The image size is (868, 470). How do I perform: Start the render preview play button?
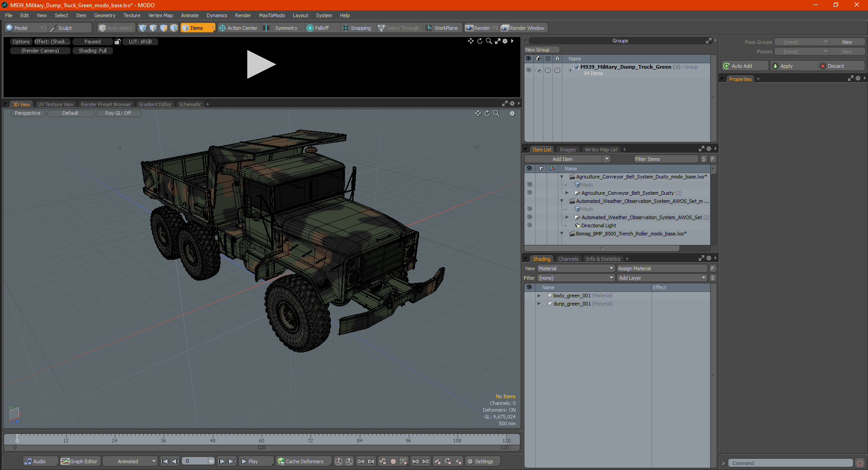coord(261,65)
